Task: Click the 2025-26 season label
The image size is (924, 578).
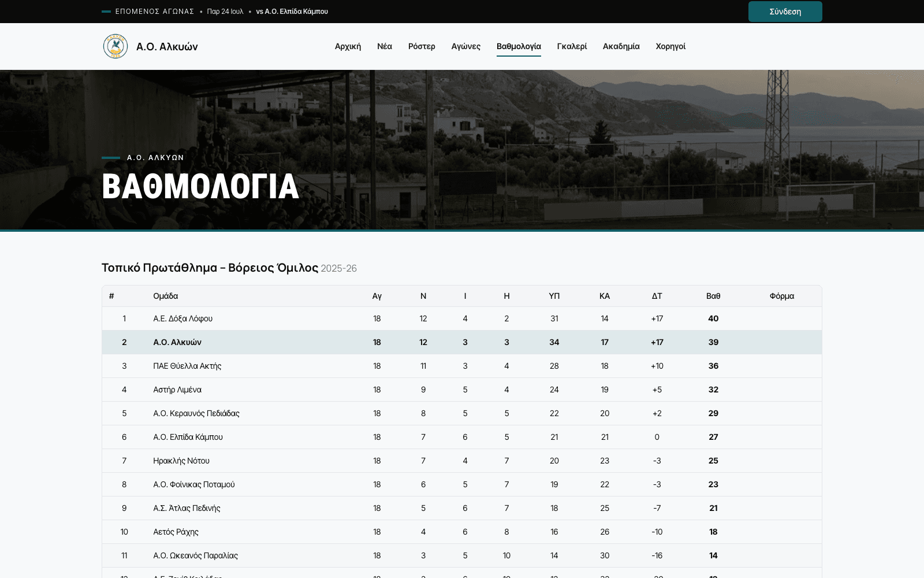Action: tap(339, 269)
